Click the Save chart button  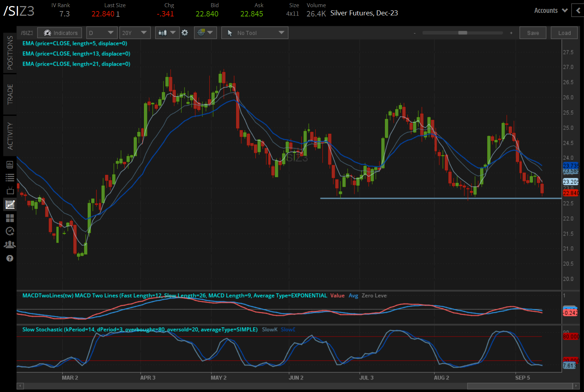(533, 33)
